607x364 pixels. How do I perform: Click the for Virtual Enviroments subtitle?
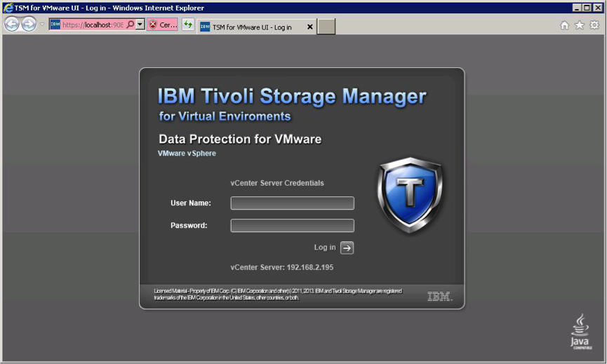click(x=225, y=116)
